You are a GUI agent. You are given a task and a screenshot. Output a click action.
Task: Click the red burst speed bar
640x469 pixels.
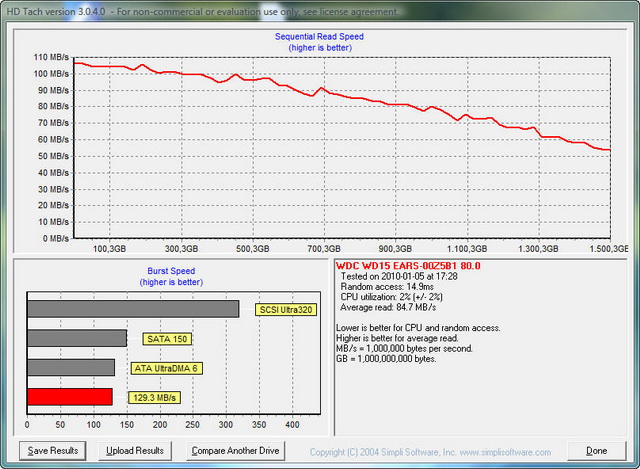point(69,397)
